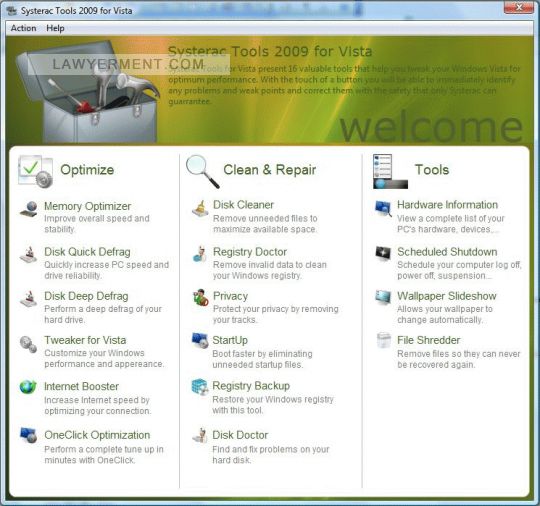Open the StartUp manager

click(230, 340)
